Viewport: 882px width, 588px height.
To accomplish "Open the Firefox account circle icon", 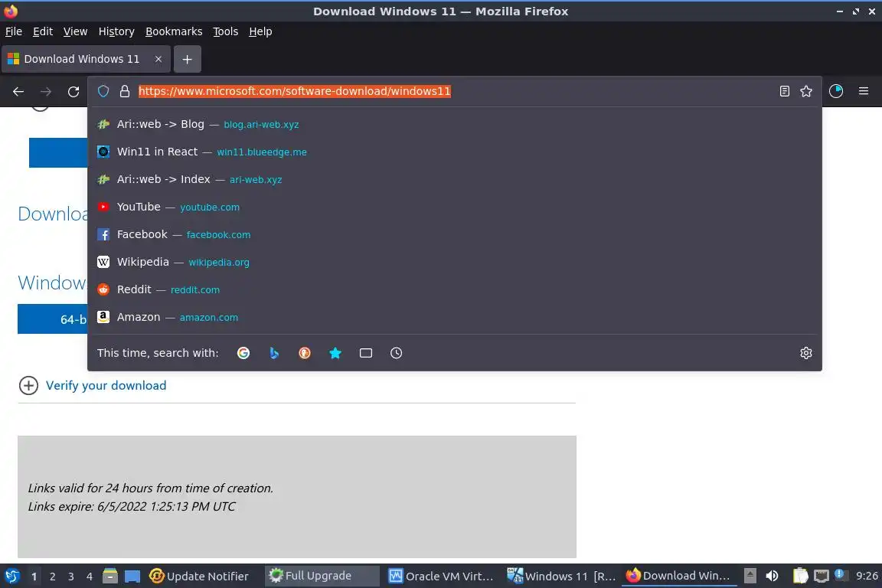I will pos(836,91).
